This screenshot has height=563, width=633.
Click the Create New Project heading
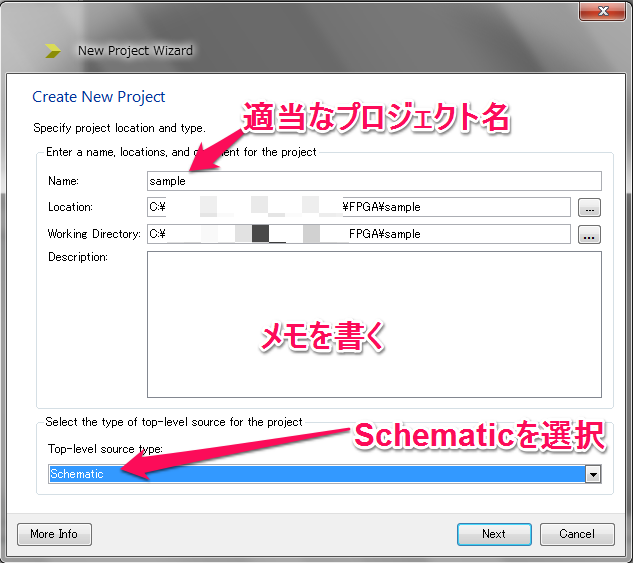[x=99, y=97]
